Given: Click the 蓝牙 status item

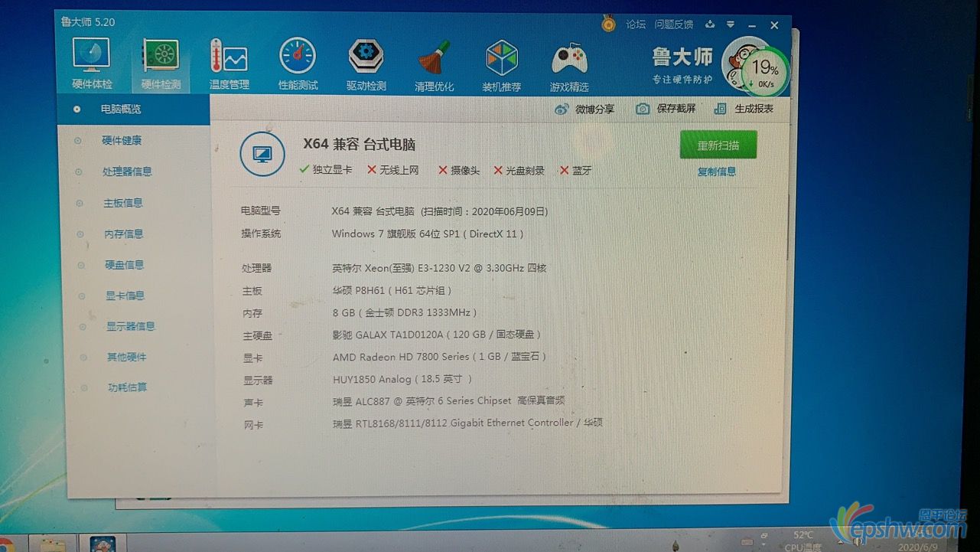Looking at the screenshot, I should 576,171.
